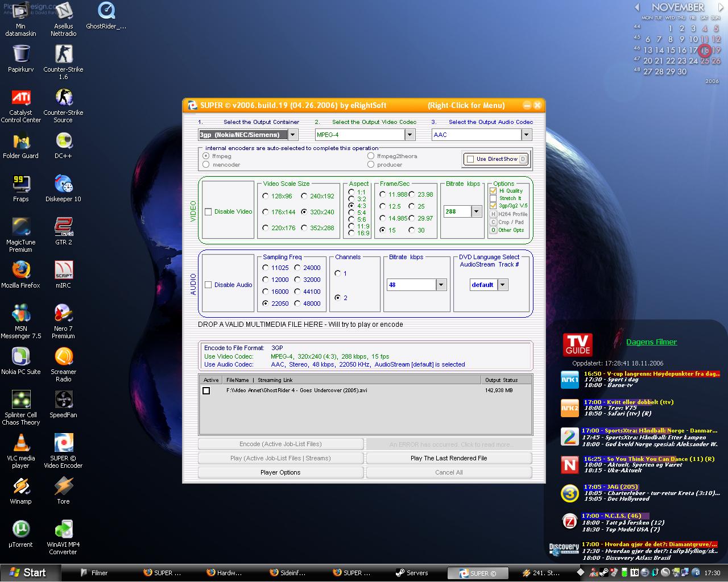Open Nero 7 Premium icon
This screenshot has width=728, height=582.
coord(63,322)
